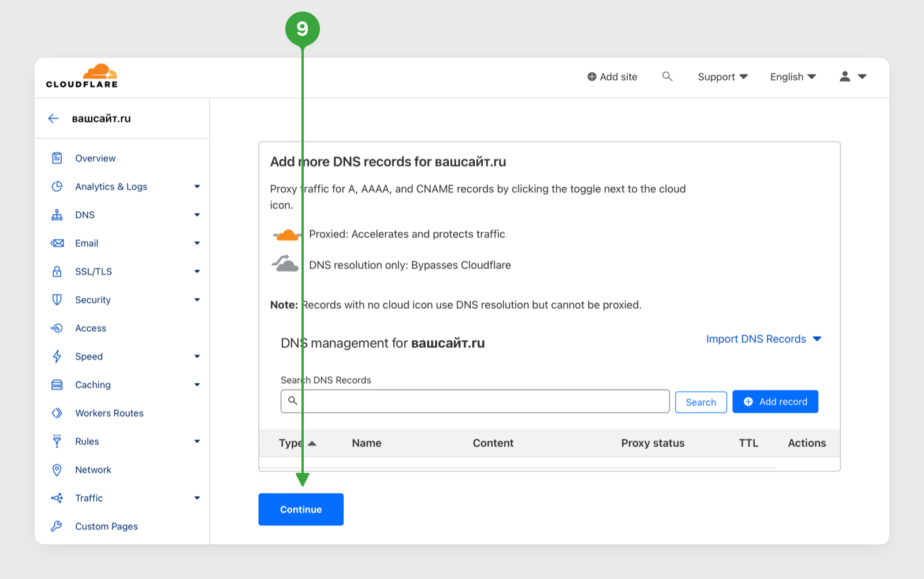Click the TTL column header

coord(748,443)
